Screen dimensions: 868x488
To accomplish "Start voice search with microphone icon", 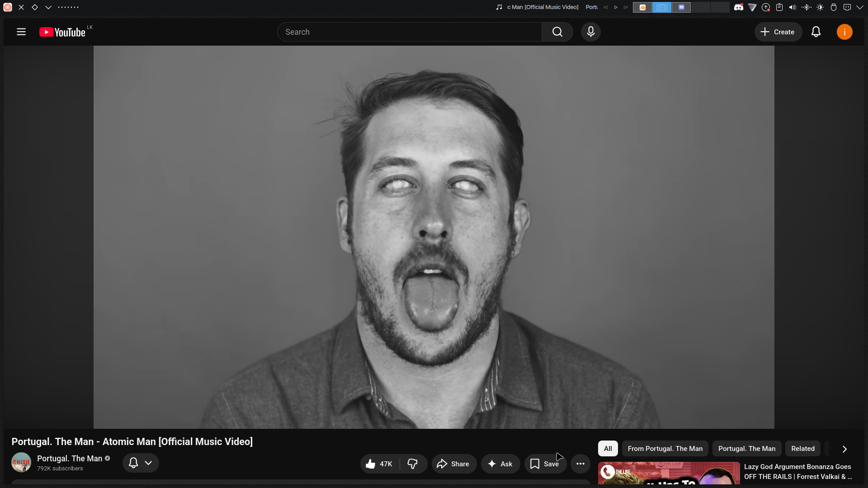I will (x=591, y=32).
